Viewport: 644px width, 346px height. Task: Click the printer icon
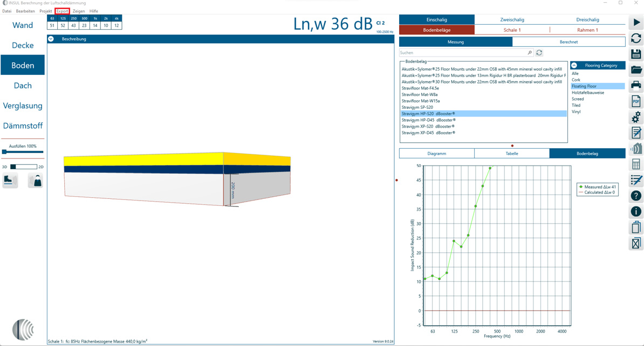point(636,85)
